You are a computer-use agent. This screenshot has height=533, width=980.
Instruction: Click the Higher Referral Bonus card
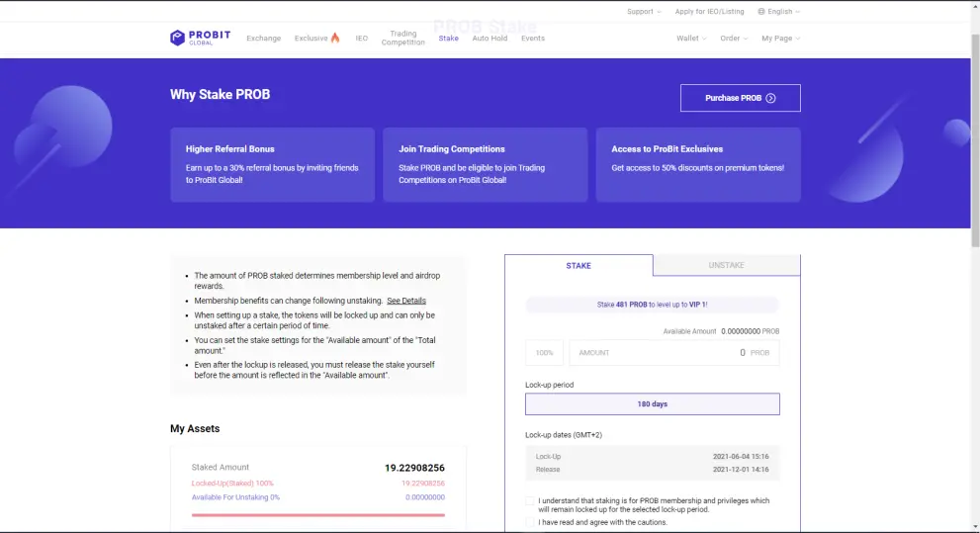click(273, 165)
